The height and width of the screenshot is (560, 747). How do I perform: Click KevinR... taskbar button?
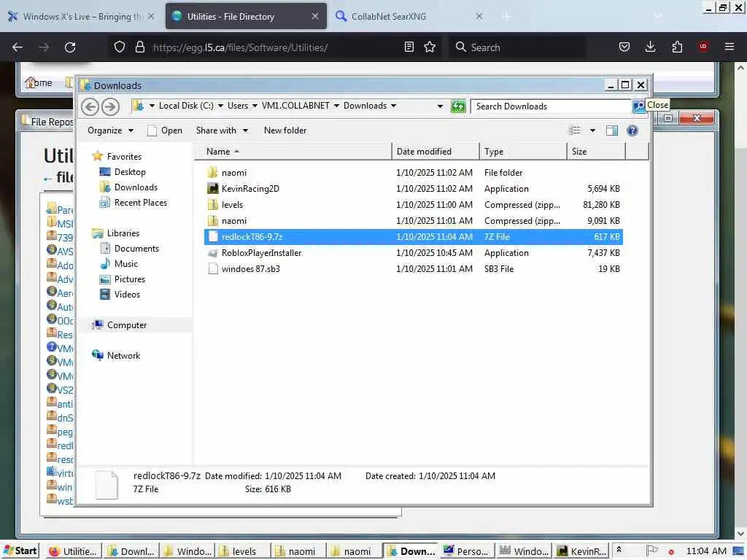tap(583, 551)
